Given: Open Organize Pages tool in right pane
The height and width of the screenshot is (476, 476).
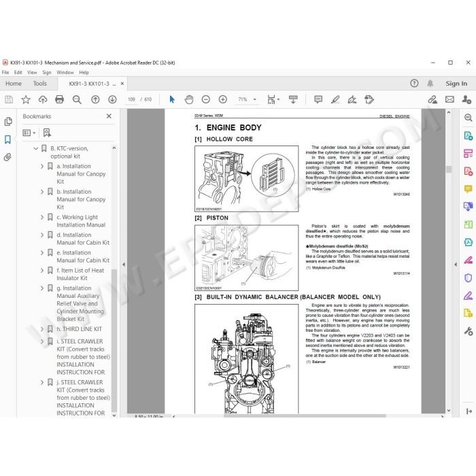Looking at the screenshot, I should pyautogui.click(x=468, y=153).
